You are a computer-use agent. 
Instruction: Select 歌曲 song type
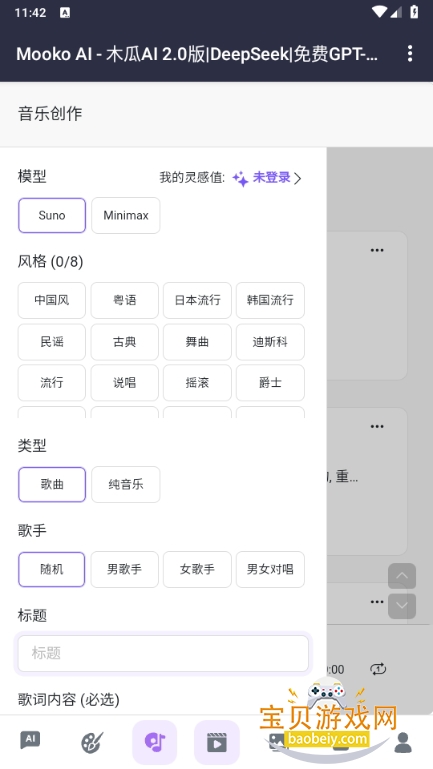click(52, 485)
